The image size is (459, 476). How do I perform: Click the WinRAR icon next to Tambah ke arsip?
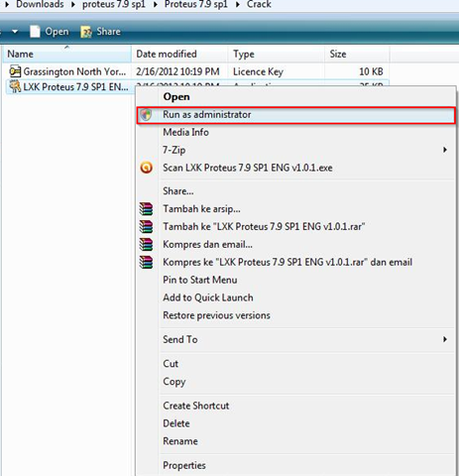tap(146, 209)
